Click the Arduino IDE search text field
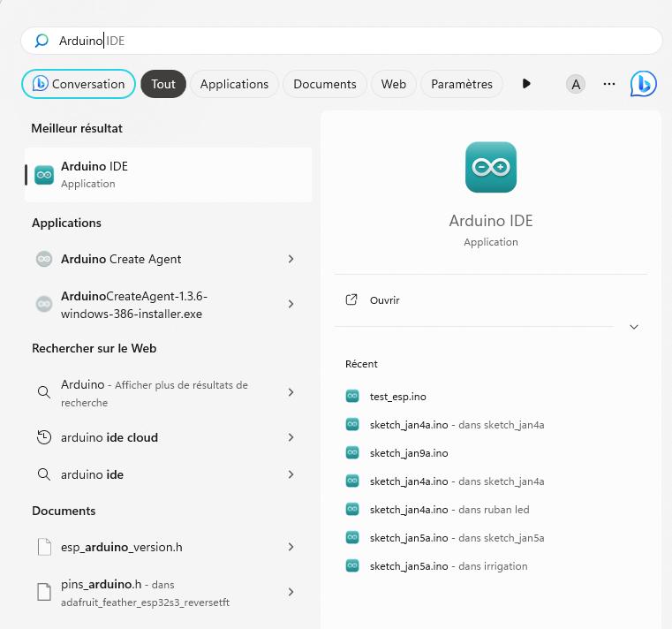The width and height of the screenshot is (672, 629). [342, 41]
